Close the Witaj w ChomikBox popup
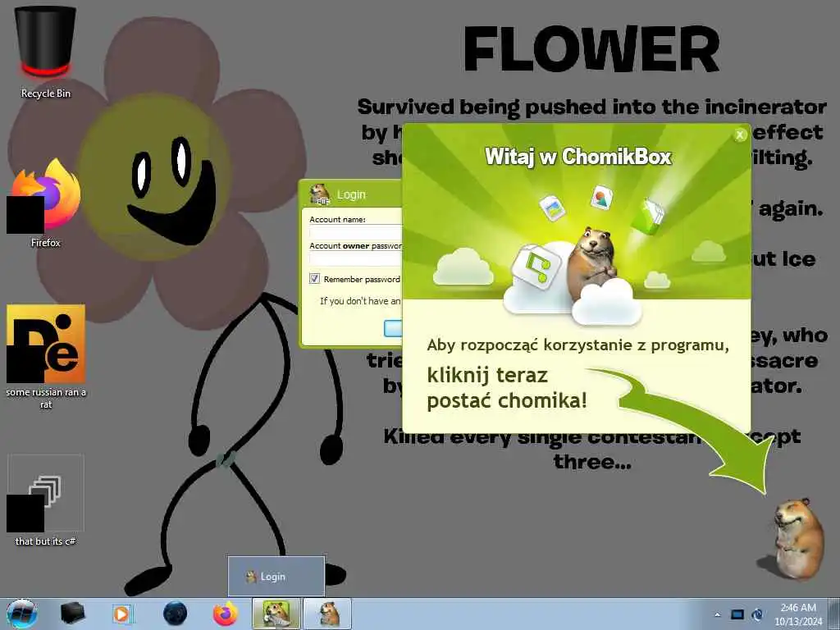The width and height of the screenshot is (840, 630). [x=741, y=135]
